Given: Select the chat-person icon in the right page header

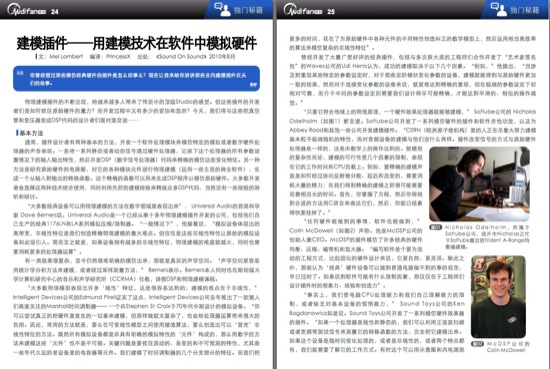Looking at the screenshot, I should (x=499, y=9).
